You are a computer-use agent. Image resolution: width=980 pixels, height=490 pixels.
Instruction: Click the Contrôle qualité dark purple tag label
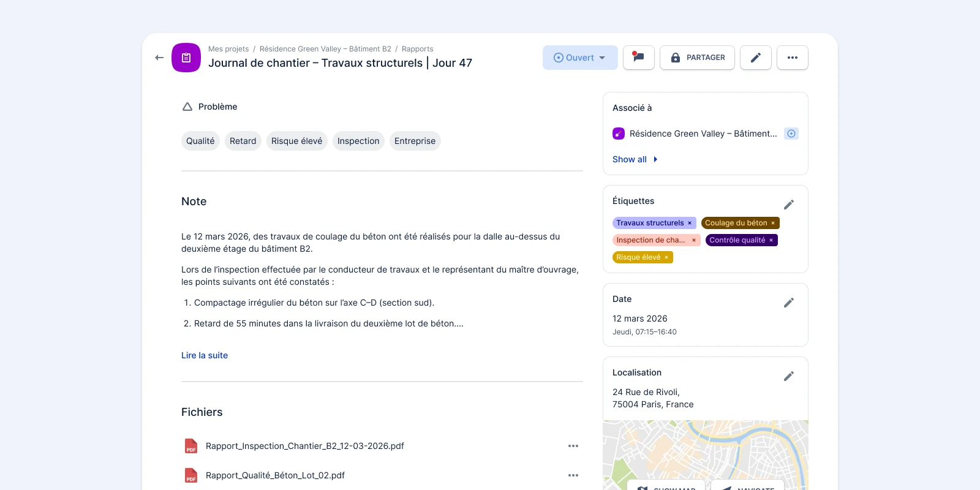pos(737,240)
